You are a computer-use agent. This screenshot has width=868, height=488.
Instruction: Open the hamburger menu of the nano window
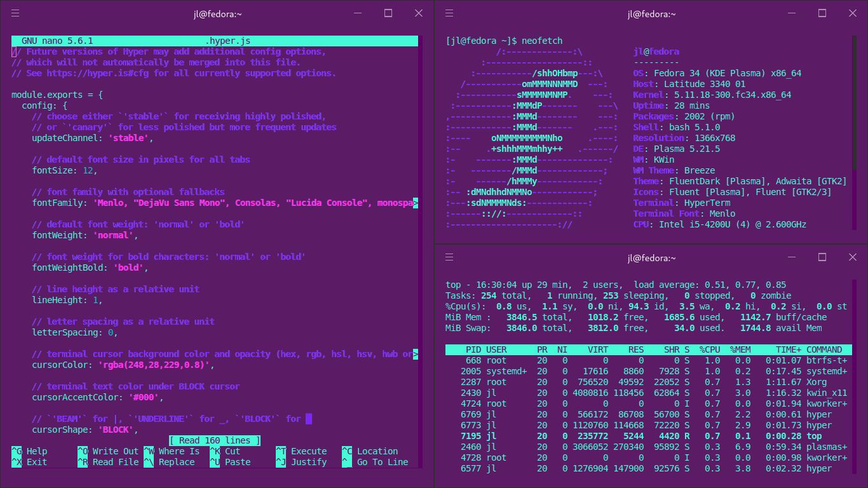coord(15,13)
